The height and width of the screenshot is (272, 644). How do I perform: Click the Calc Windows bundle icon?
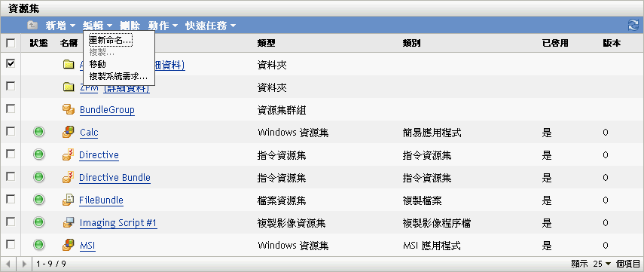click(69, 132)
